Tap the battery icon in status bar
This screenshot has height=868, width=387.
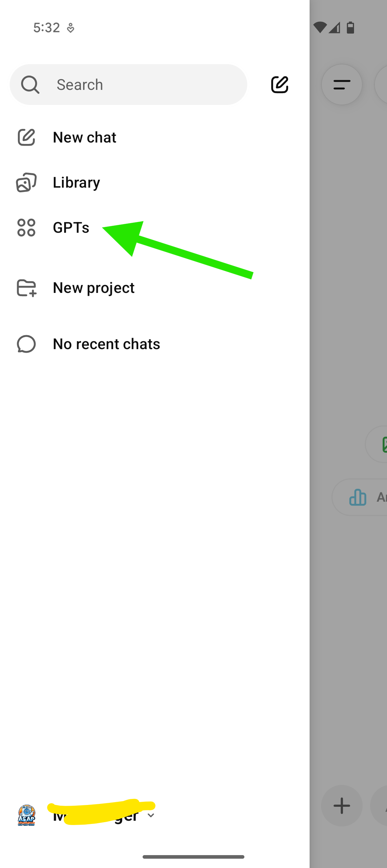click(x=350, y=28)
